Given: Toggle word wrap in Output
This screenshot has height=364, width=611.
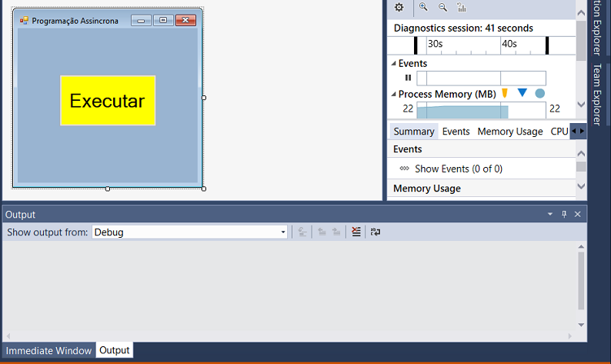Looking at the screenshot, I should [x=376, y=232].
